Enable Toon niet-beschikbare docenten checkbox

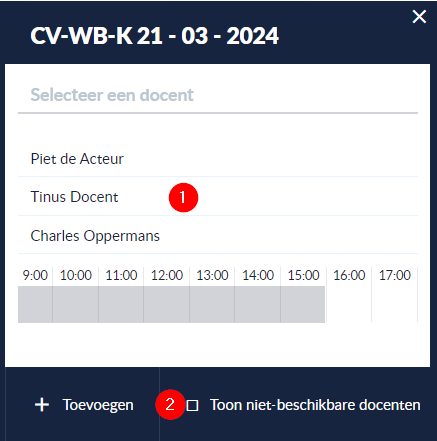(192, 405)
